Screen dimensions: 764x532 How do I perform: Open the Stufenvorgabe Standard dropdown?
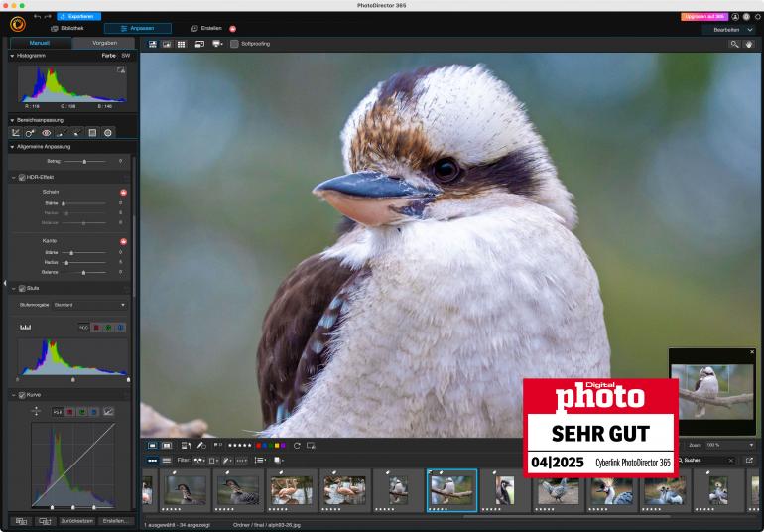(x=89, y=305)
